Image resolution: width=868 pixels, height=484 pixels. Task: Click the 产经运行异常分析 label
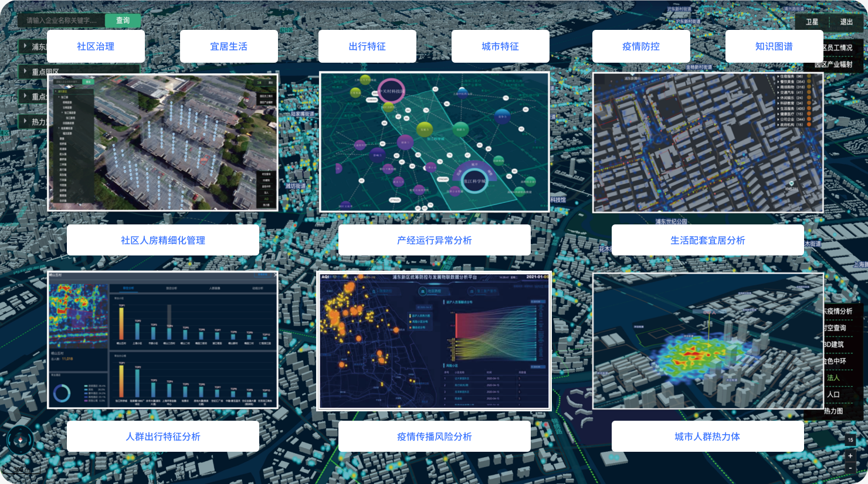(434, 240)
